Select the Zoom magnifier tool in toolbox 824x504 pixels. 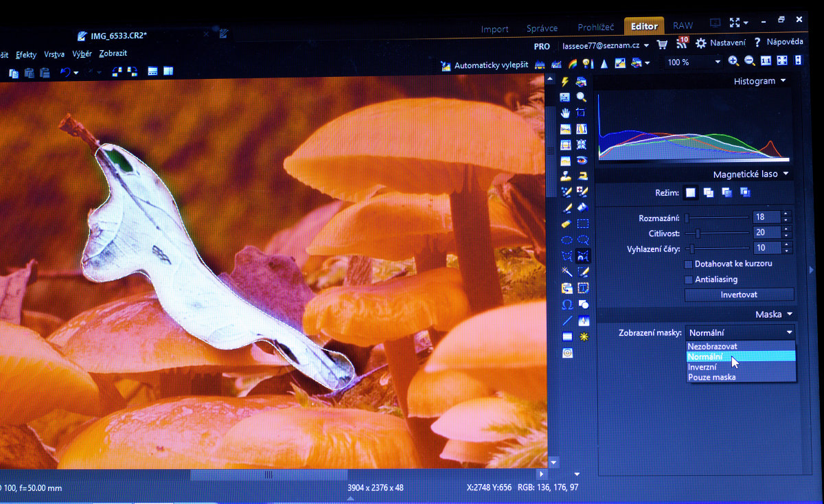click(x=582, y=97)
